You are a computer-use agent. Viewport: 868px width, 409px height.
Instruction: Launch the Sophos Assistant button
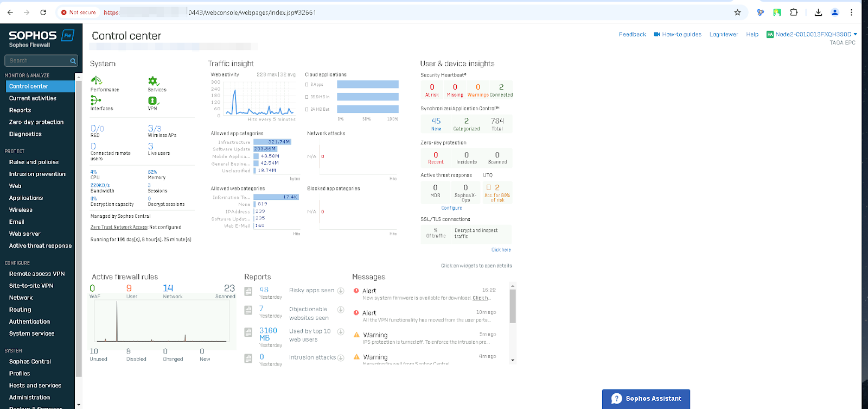click(646, 399)
